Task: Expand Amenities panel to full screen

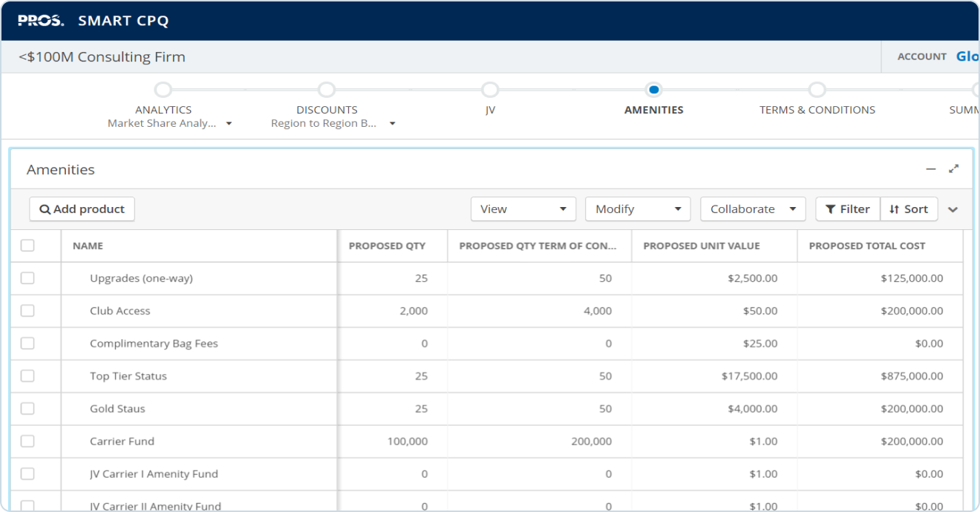Action: pyautogui.click(x=954, y=169)
